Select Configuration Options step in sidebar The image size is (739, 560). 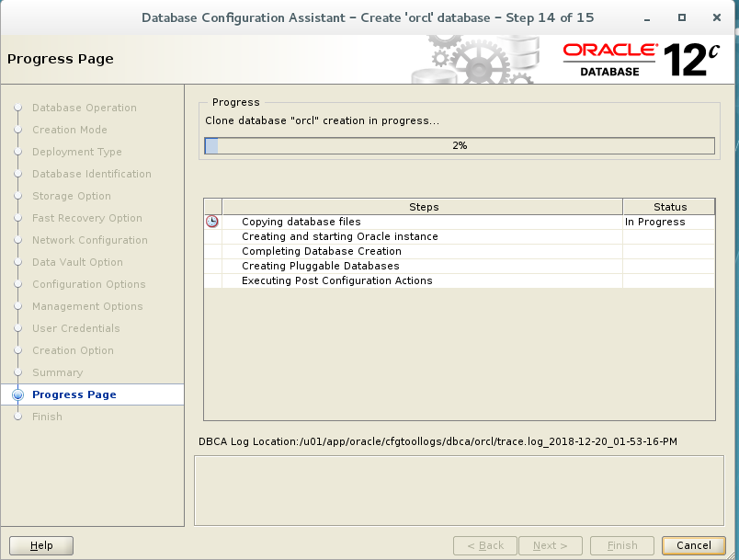pyautogui.click(x=89, y=284)
